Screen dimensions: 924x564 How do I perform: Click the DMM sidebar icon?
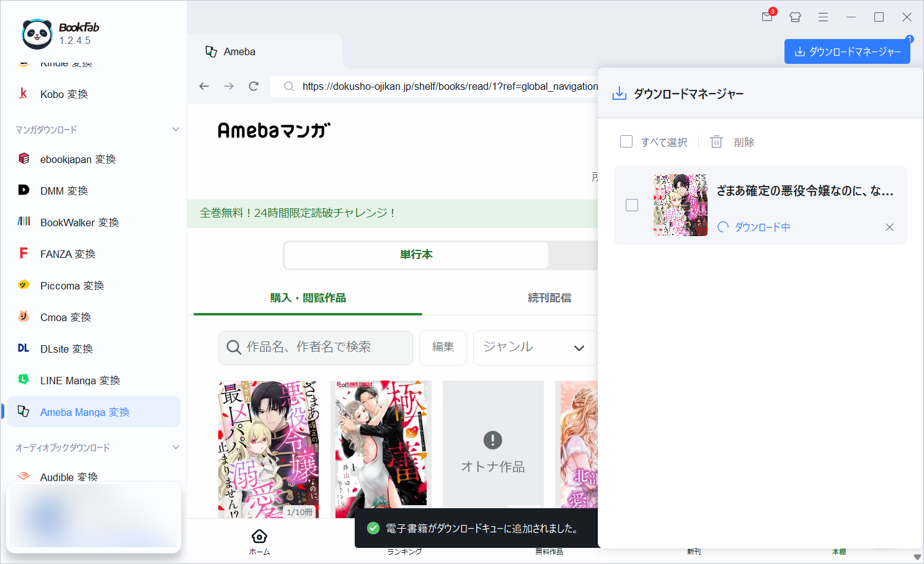coord(24,190)
